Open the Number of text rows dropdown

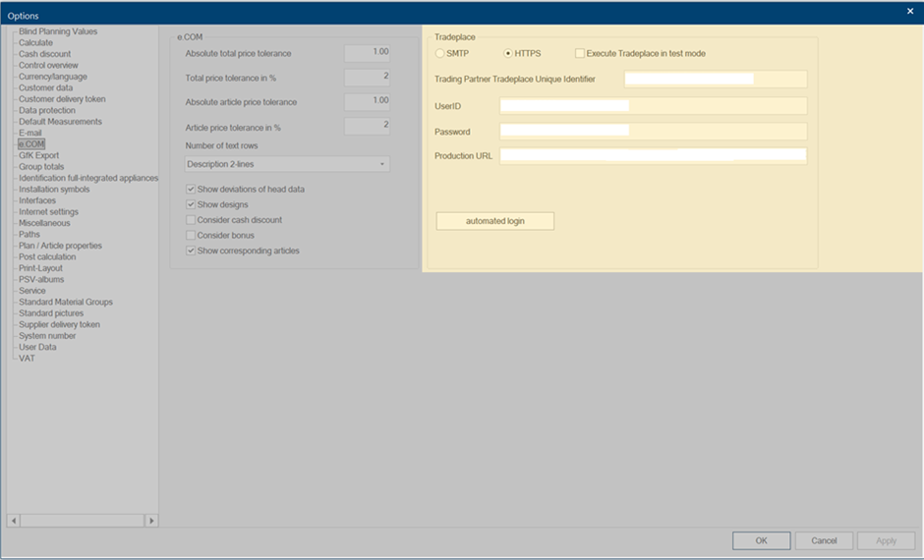287,164
